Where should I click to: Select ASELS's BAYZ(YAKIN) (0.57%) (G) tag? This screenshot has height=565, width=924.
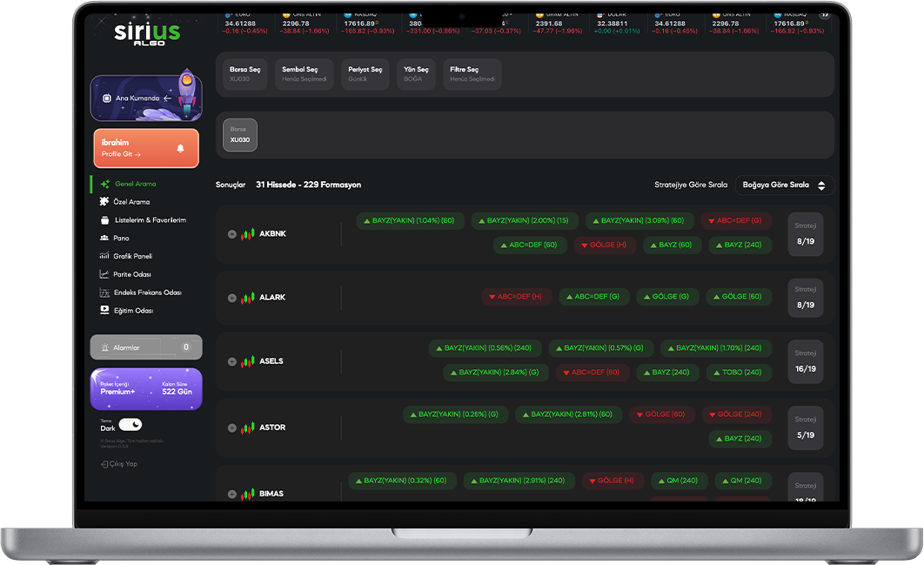pyautogui.click(x=600, y=348)
